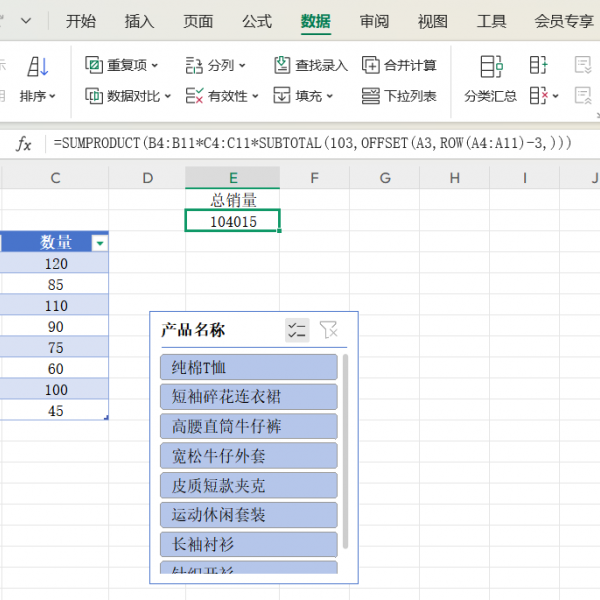Open the 数量 column filter dropdown

coord(99,243)
